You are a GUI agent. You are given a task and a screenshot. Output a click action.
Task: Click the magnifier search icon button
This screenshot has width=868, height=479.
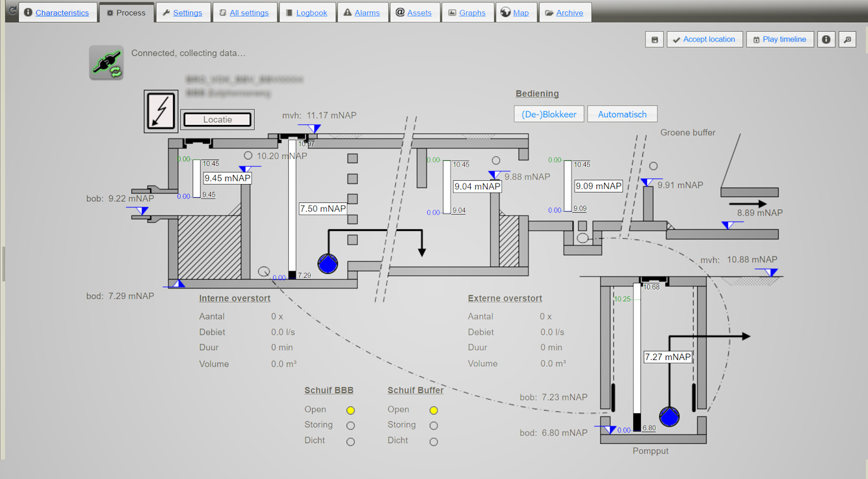pos(848,40)
